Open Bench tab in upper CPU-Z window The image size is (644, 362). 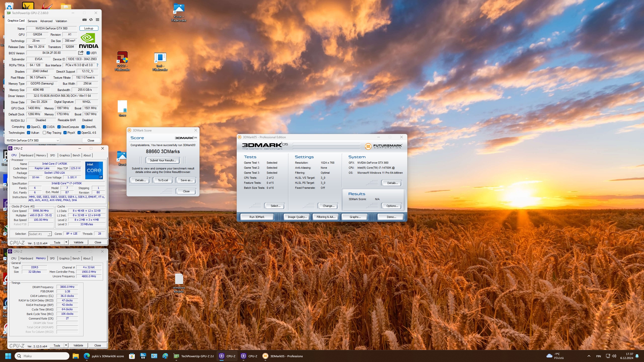[x=76, y=155]
